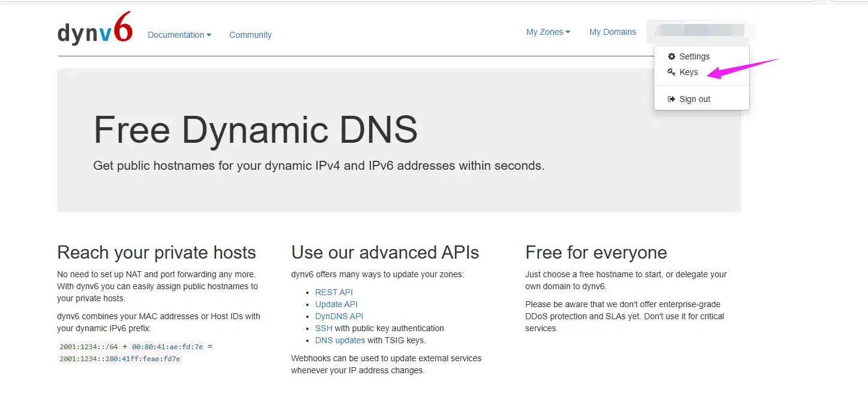Viewport: 868px width, 399px height.
Task: Click the SSH public key authentication link
Action: [x=324, y=328]
